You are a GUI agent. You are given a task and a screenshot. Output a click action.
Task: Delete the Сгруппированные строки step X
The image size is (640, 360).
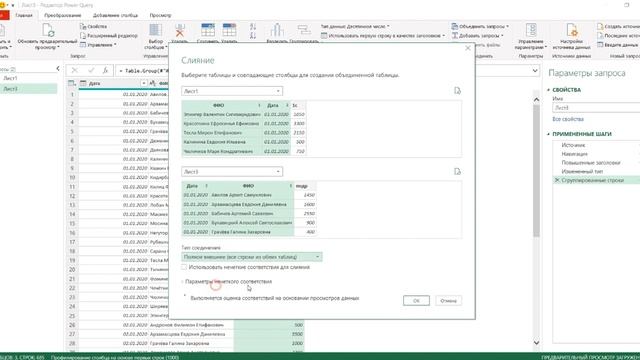tap(557, 180)
